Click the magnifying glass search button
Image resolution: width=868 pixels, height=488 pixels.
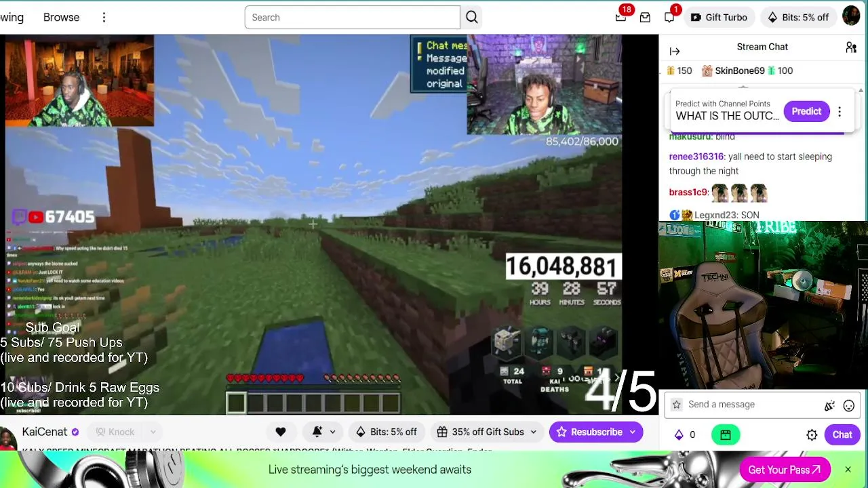[472, 18]
